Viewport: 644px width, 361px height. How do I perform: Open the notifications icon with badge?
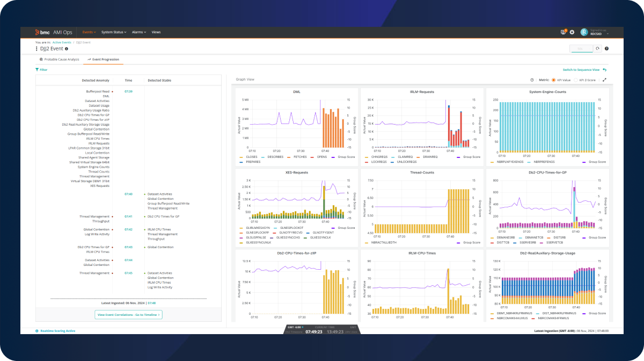[x=563, y=32]
